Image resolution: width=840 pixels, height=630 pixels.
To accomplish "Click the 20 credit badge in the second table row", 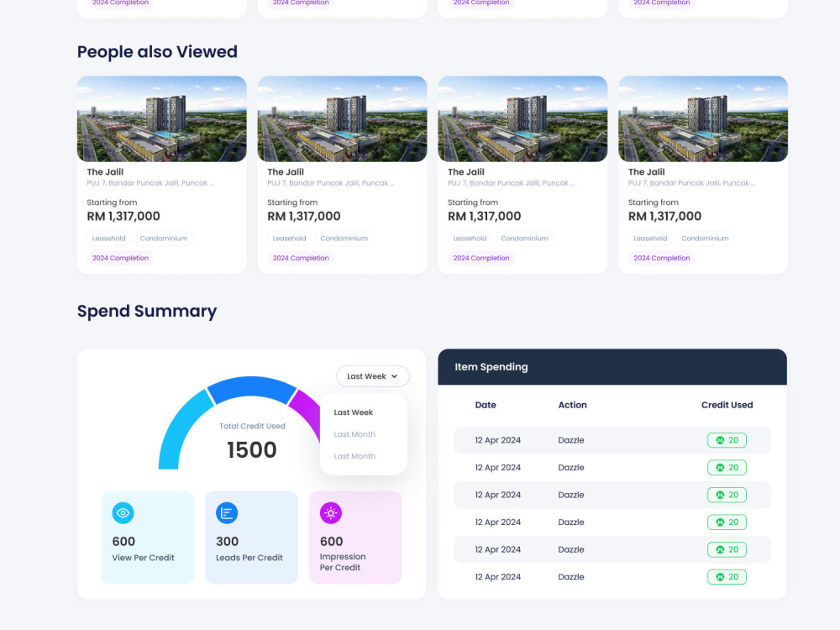I will coord(727,468).
